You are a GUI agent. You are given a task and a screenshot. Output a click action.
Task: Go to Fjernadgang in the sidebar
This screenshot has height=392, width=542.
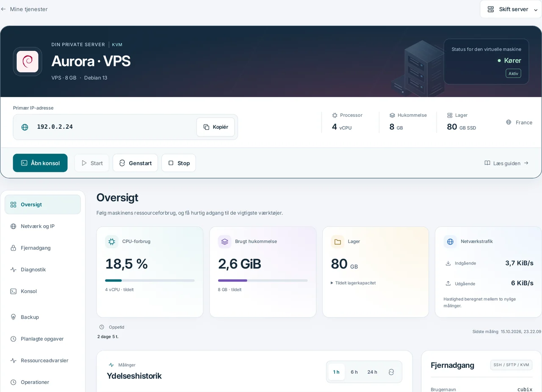pyautogui.click(x=43, y=248)
